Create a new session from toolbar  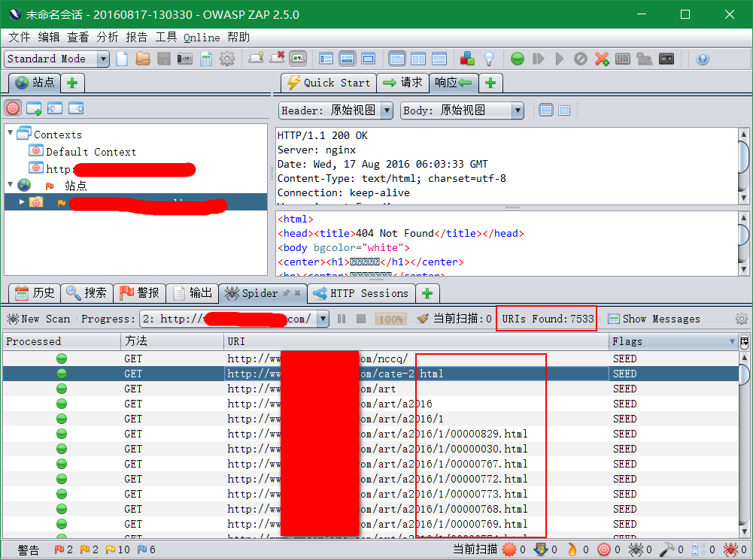click(x=122, y=59)
